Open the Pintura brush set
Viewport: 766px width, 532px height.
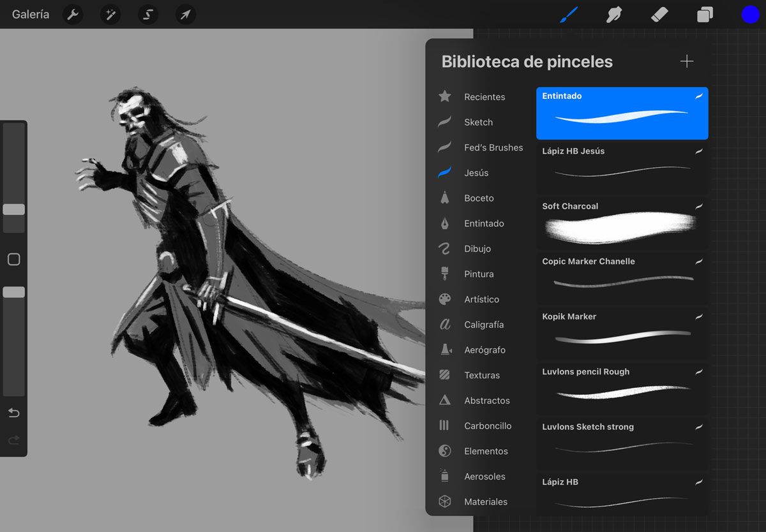click(x=479, y=274)
